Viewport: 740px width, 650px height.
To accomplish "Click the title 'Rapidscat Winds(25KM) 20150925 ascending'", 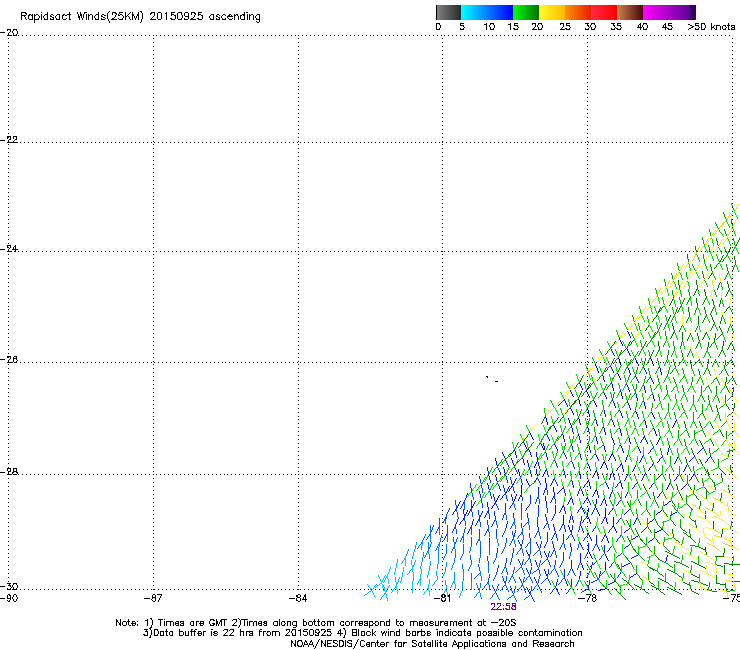I will (x=140, y=17).
